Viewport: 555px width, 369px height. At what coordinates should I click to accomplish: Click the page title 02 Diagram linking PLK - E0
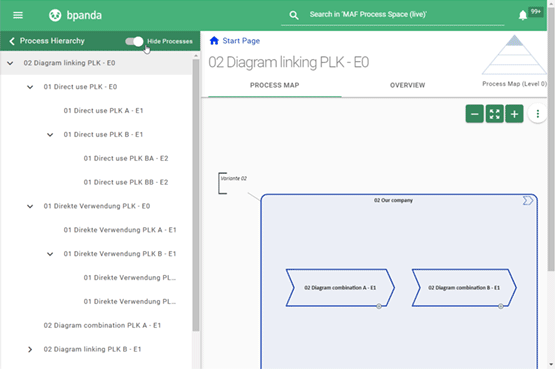pyautogui.click(x=288, y=62)
